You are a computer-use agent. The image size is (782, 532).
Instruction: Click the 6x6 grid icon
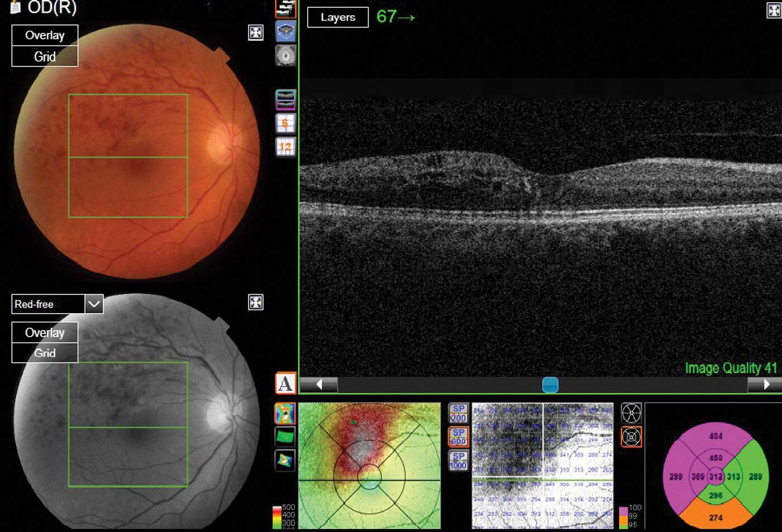tap(285, 123)
